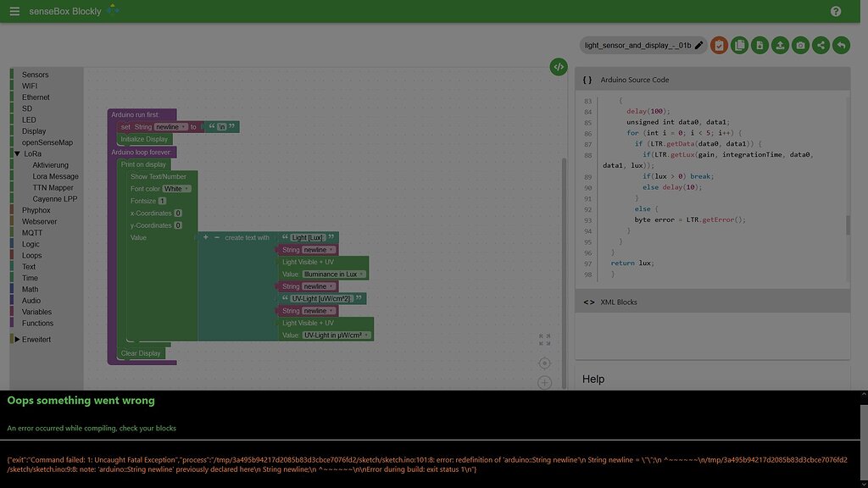The image size is (868, 488).
Task: Open the UV-Light in µW/cm² dropdown
Action: coord(337,335)
